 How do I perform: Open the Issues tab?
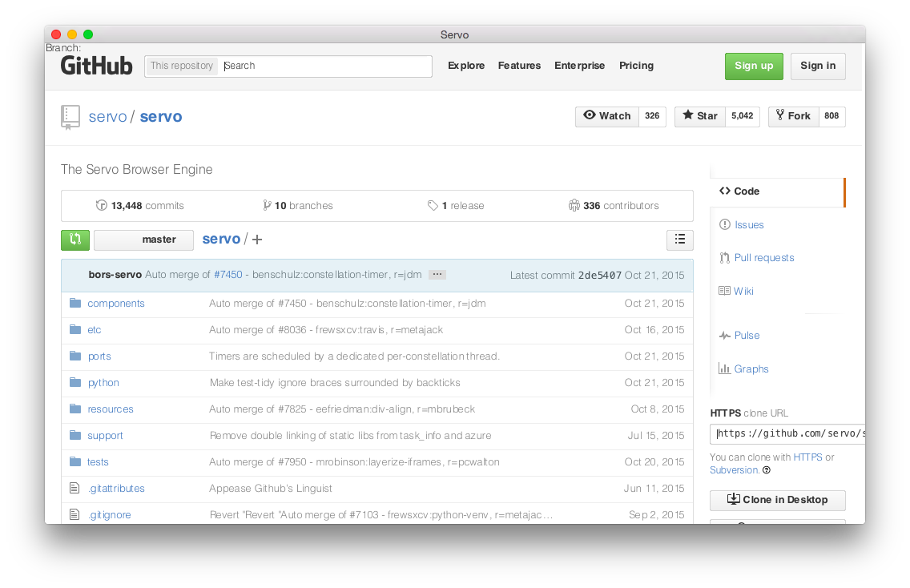pyautogui.click(x=749, y=224)
